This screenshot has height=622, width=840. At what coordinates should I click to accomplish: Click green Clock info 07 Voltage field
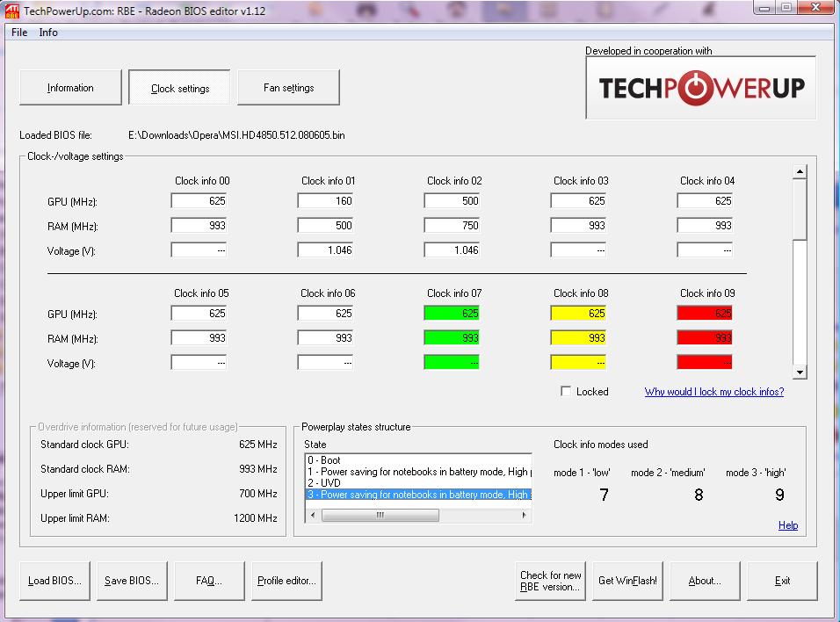452,363
